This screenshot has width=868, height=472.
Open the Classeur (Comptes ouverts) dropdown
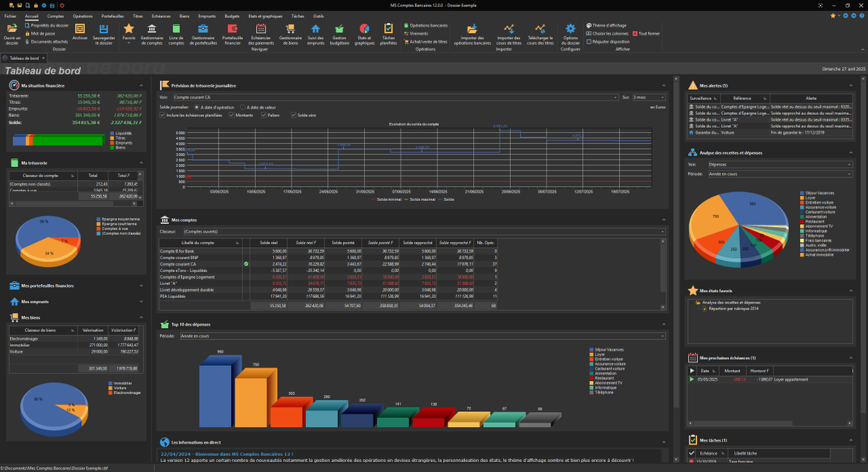tap(424, 231)
